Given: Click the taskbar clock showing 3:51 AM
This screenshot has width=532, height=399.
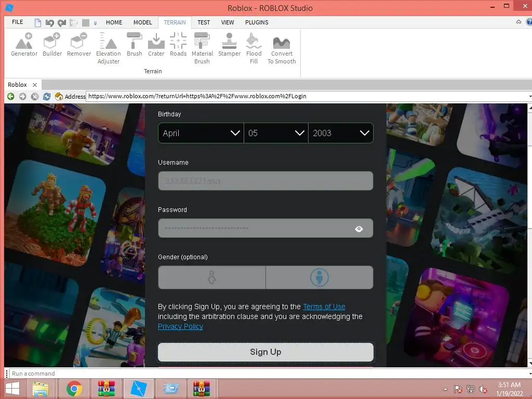Looking at the screenshot, I should [x=509, y=389].
